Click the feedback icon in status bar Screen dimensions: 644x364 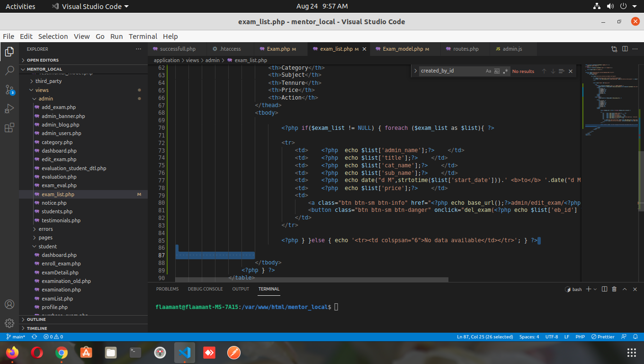pos(625,337)
